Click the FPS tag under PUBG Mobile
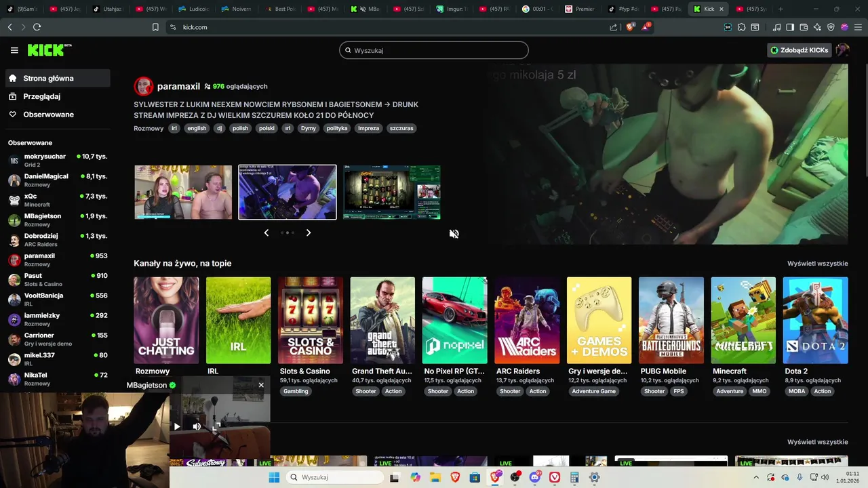This screenshot has width=868, height=488. [679, 391]
